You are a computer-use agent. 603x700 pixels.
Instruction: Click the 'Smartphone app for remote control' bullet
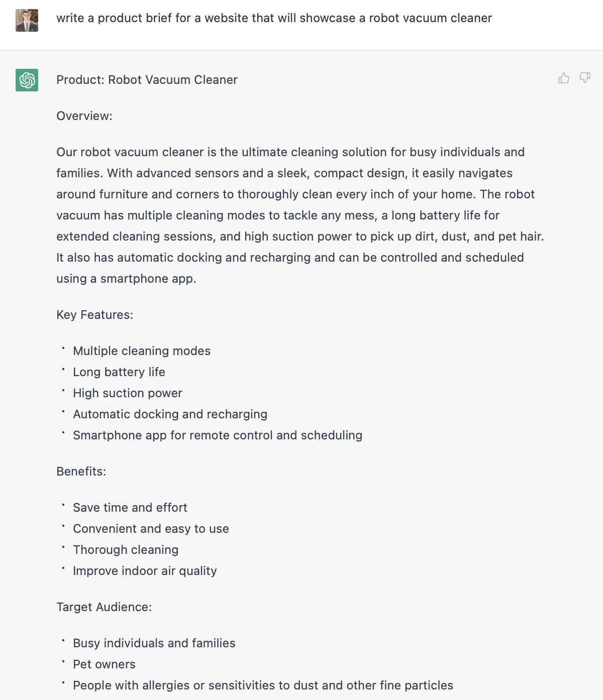coord(218,435)
